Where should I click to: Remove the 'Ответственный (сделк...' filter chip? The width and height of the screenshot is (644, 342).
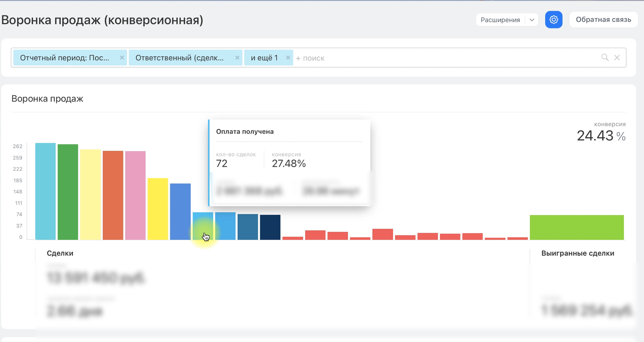[237, 58]
